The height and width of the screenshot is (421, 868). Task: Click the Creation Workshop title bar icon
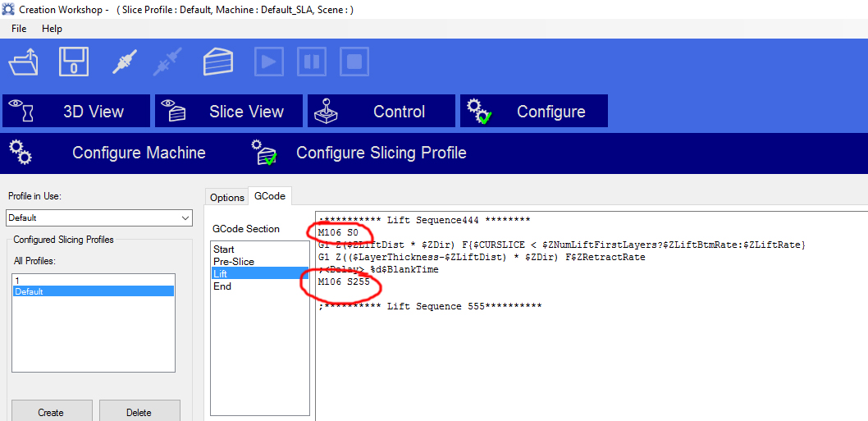(8, 9)
